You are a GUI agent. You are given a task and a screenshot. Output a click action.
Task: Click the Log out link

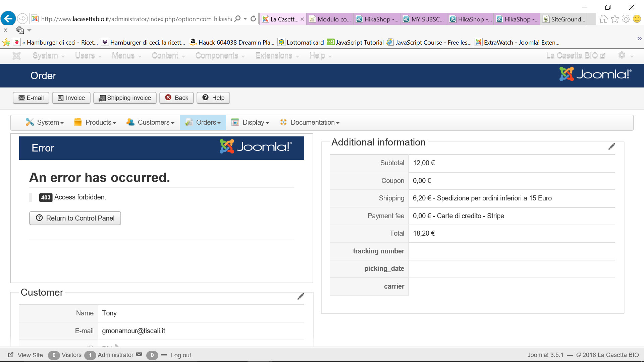pyautogui.click(x=181, y=355)
